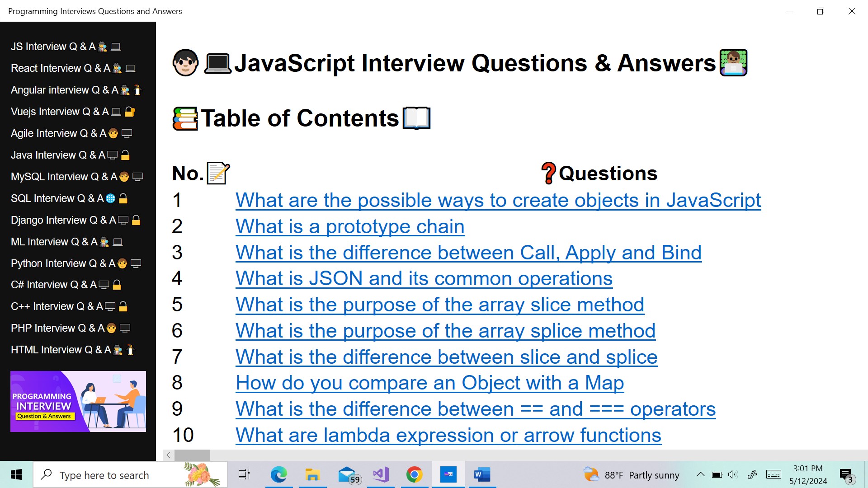Viewport: 868px width, 488px height.
Task: Open the MySQL Interview Q & A section
Action: [64, 177]
